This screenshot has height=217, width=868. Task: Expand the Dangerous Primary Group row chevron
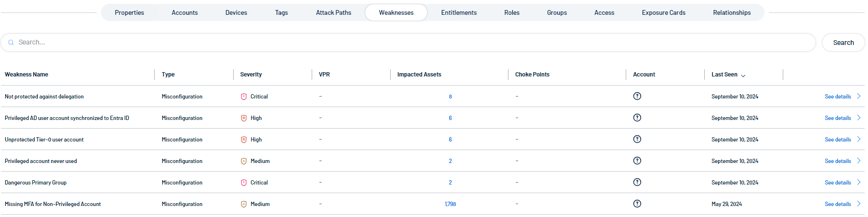point(859,182)
